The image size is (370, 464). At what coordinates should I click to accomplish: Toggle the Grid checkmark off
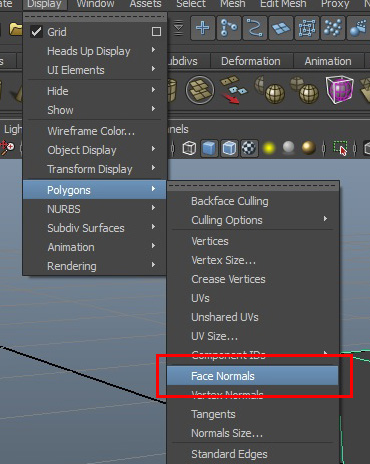point(36,32)
